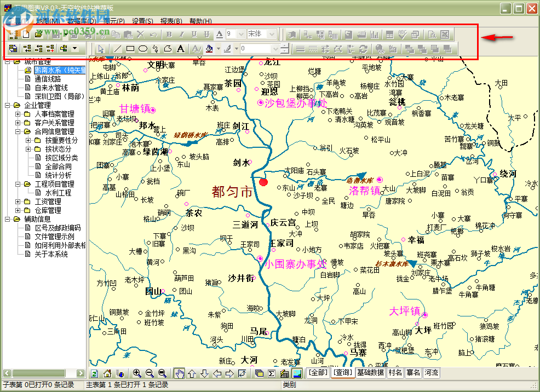Select the Text tool in the drawing toolbar
The height and width of the screenshot is (392, 540).
click(x=180, y=49)
